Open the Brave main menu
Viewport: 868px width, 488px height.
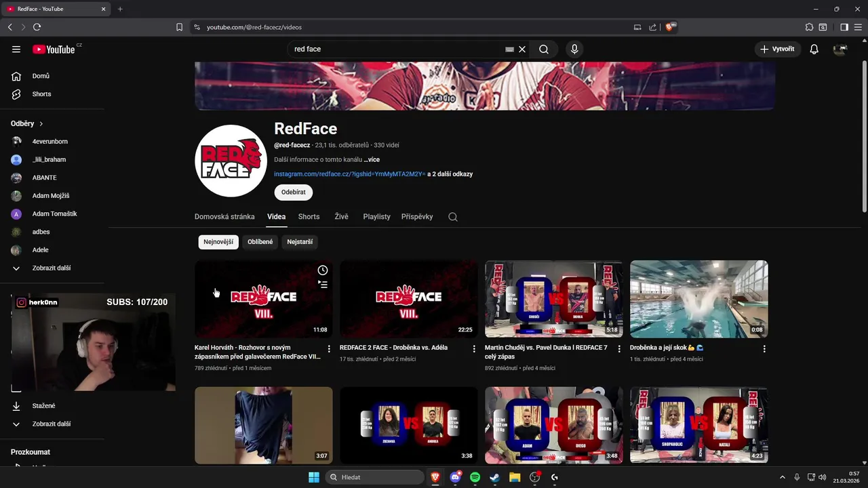[859, 27]
